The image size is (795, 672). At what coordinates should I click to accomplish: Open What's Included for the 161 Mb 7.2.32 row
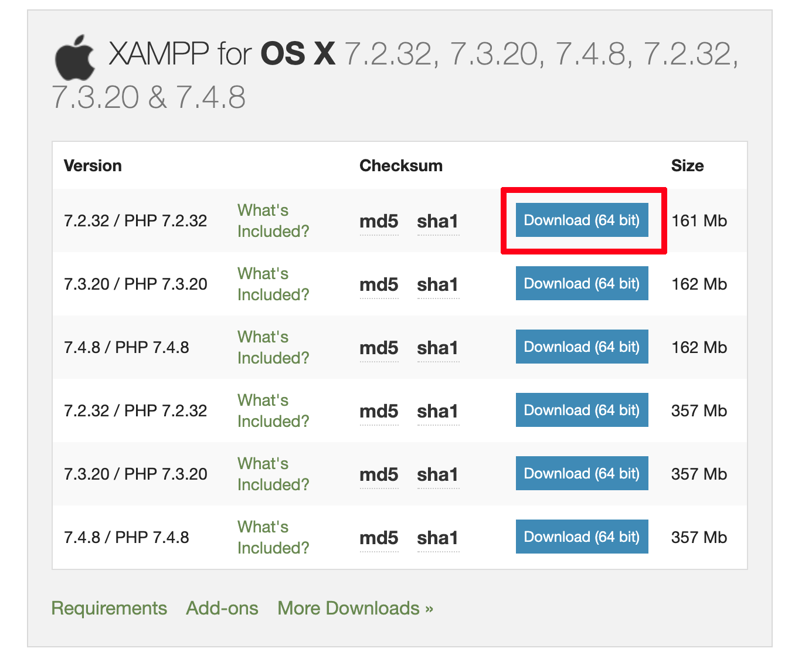[273, 220]
